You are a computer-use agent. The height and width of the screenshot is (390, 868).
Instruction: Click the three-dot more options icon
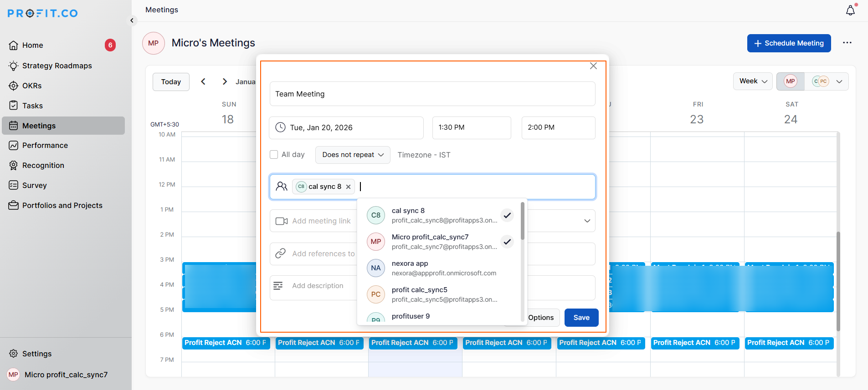(847, 43)
